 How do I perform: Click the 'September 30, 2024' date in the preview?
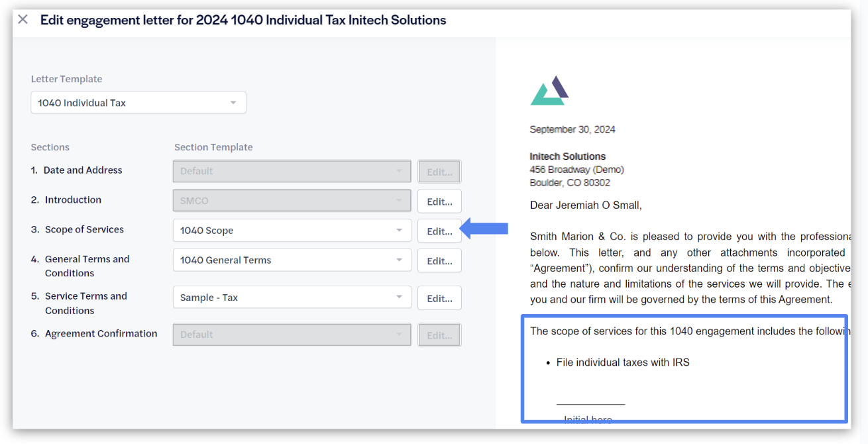[x=572, y=129]
